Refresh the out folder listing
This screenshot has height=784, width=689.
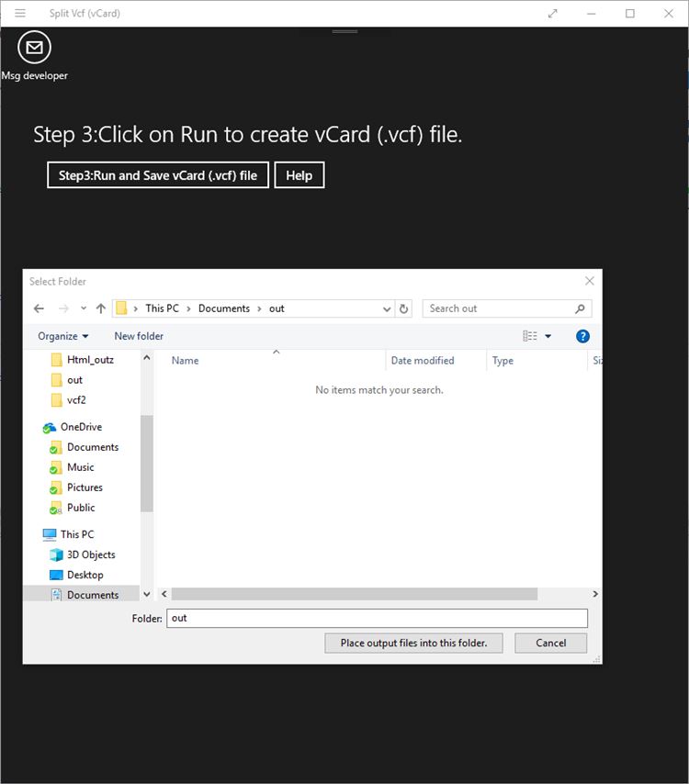pos(404,308)
